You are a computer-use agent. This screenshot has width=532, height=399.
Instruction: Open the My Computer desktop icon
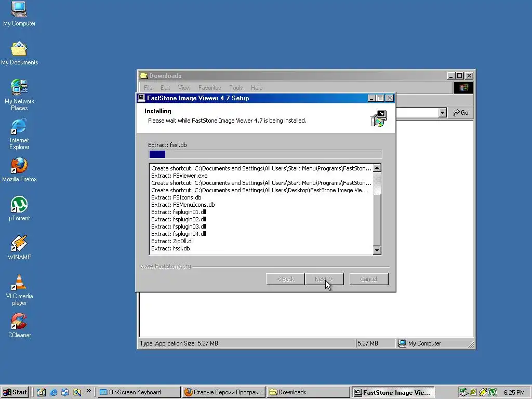point(19,14)
